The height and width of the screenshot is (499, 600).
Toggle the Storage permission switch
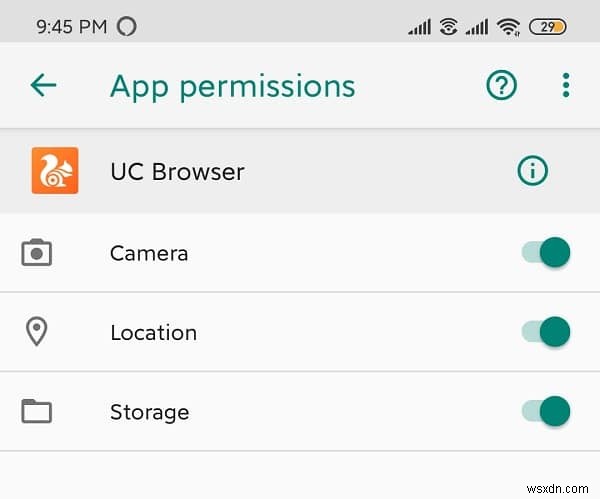[546, 411]
